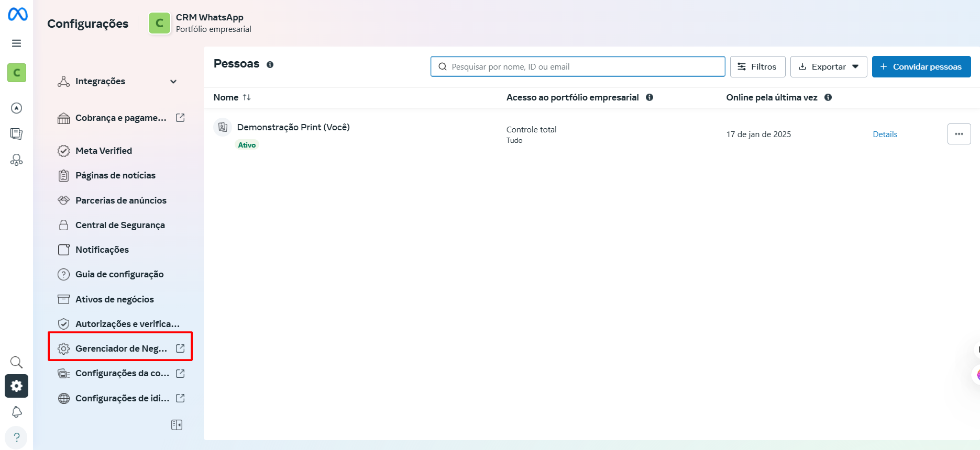Click the Filtros button
Viewport: 980px width, 450px height.
[x=757, y=67]
